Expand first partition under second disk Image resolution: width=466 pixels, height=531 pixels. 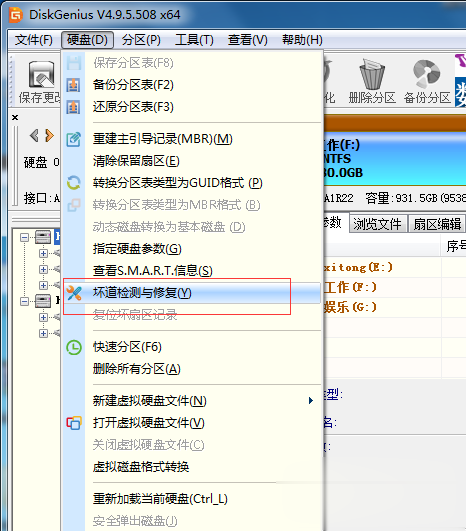[43, 317]
